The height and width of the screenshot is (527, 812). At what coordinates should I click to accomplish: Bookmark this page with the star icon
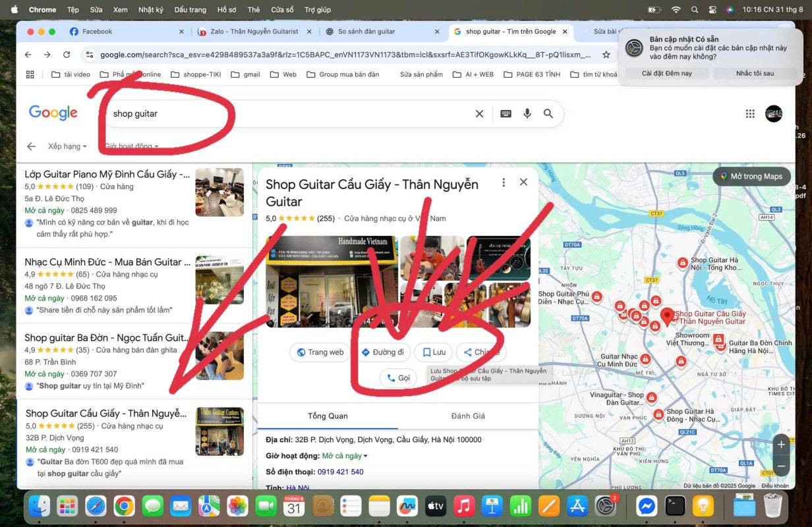tap(606, 55)
